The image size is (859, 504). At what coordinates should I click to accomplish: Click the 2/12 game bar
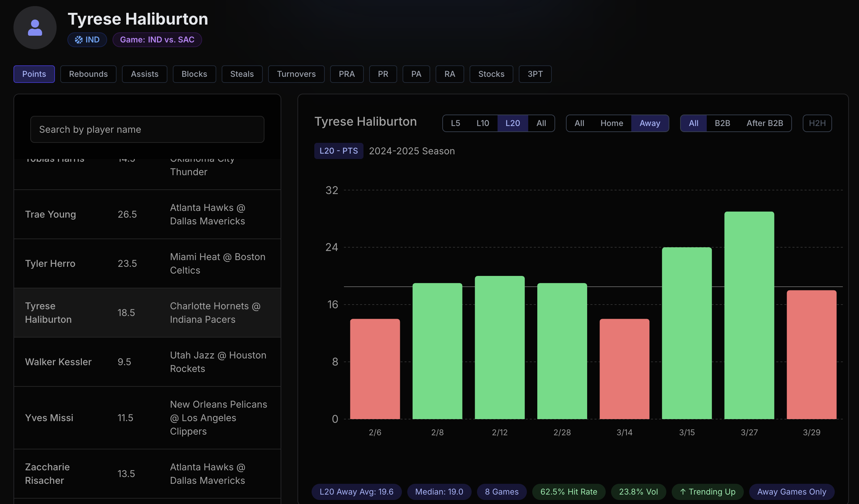point(500,347)
